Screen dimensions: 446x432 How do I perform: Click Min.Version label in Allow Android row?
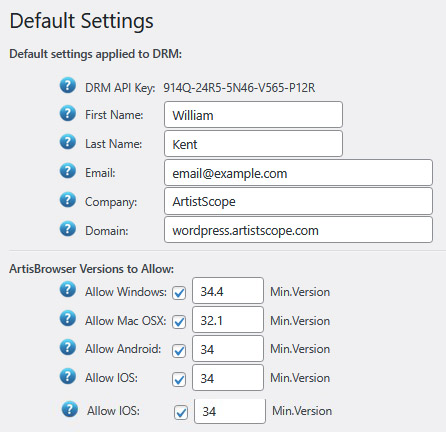[300, 349]
